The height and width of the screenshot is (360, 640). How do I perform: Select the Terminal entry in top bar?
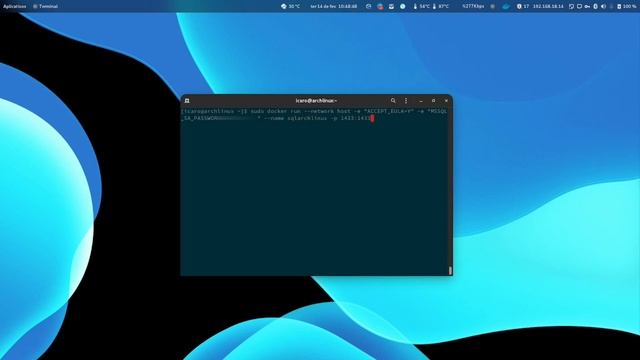(45, 6)
